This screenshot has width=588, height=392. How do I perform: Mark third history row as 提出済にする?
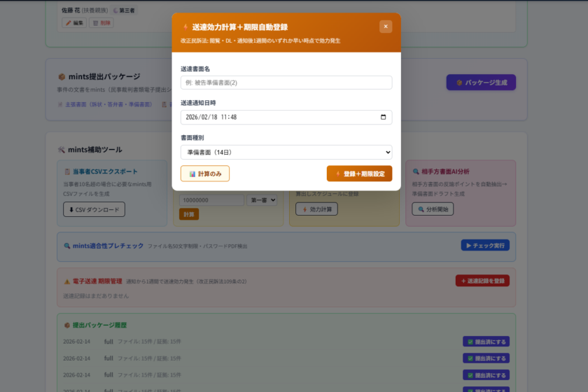[x=486, y=375]
